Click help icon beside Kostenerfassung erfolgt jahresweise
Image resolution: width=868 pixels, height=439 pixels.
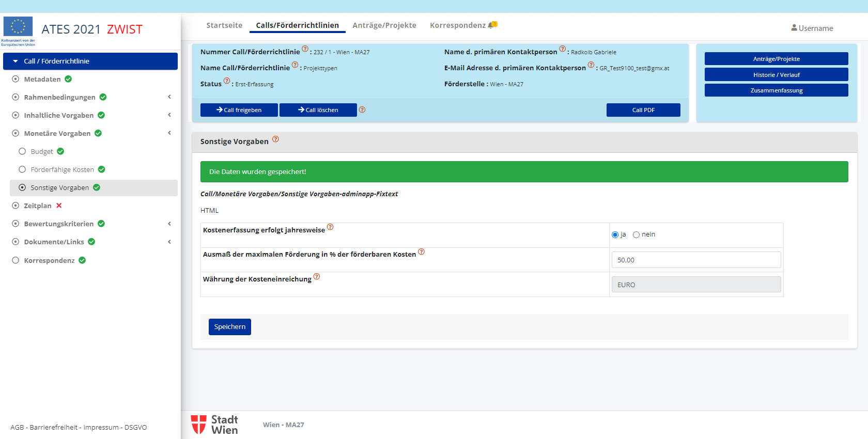(330, 227)
